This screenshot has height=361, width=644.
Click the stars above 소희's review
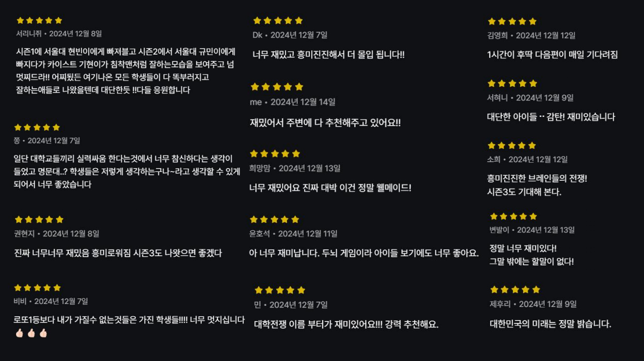[511, 145]
